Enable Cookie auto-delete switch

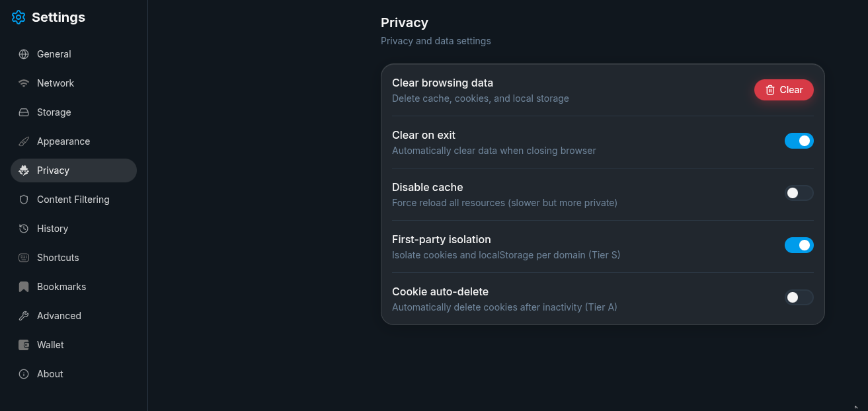[x=799, y=297]
